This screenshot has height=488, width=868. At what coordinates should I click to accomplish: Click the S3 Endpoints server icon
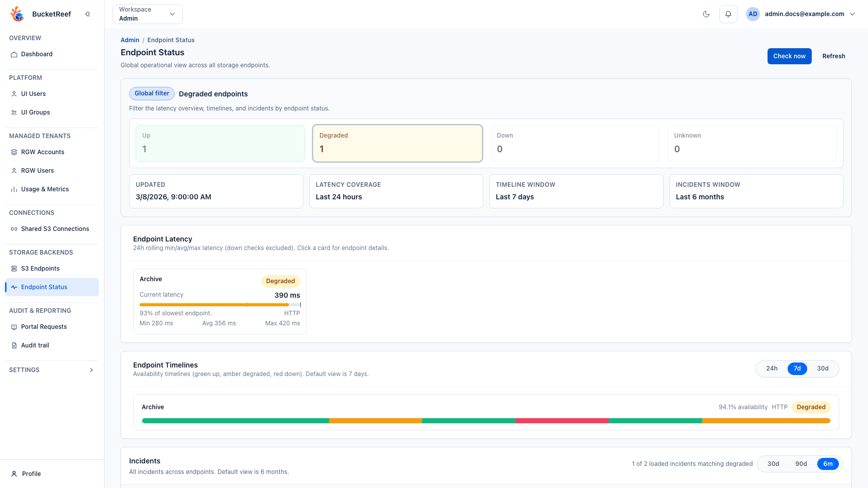click(x=14, y=269)
